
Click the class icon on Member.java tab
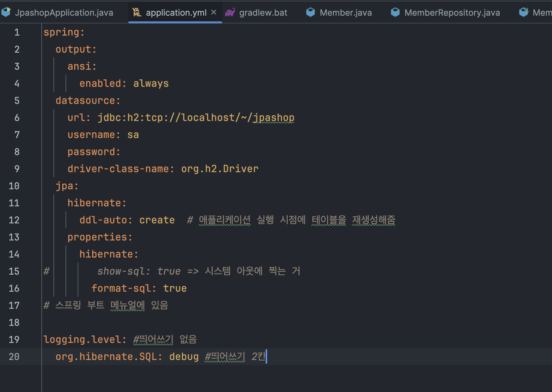click(311, 12)
